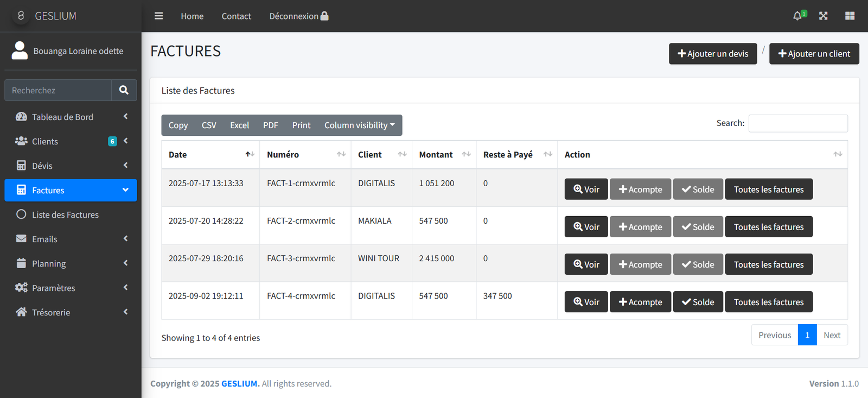The width and height of the screenshot is (868, 398).
Task: Click the table Search input field
Action: pyautogui.click(x=797, y=123)
